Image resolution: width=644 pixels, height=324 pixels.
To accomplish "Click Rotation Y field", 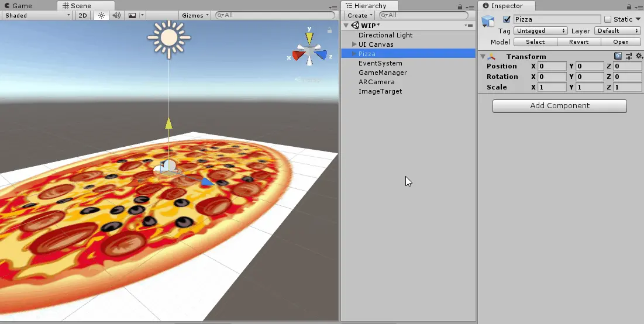I will (x=590, y=77).
